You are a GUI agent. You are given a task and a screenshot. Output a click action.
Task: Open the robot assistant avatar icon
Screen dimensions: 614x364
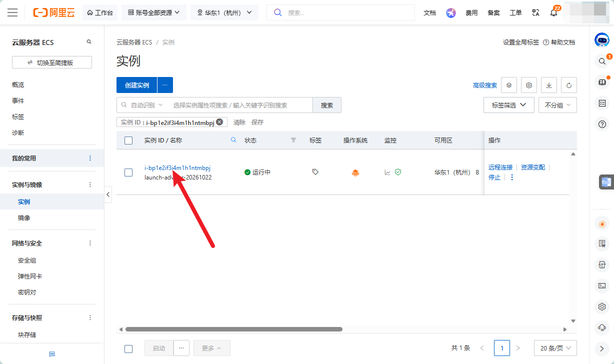point(601,40)
